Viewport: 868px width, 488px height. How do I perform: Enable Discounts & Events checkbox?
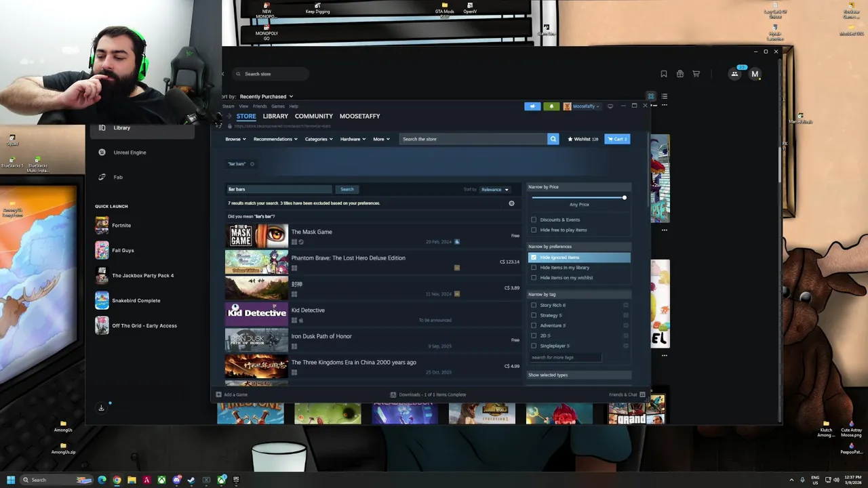[x=534, y=220]
